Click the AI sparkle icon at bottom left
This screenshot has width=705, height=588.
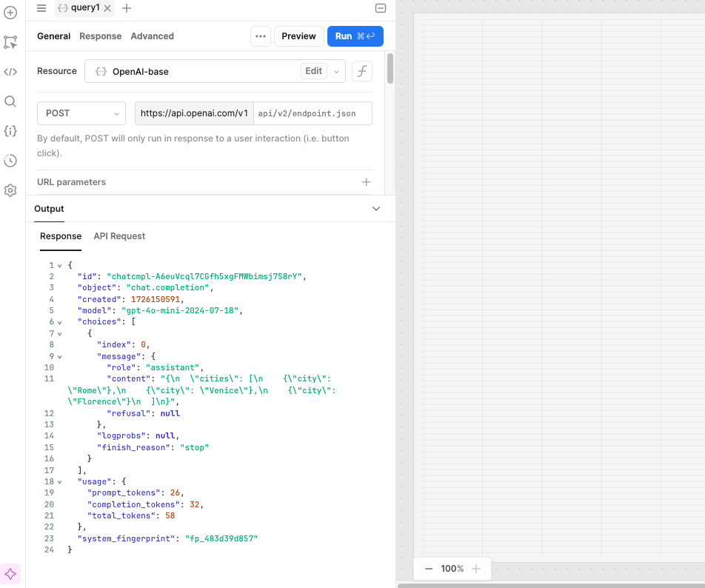tap(10, 573)
